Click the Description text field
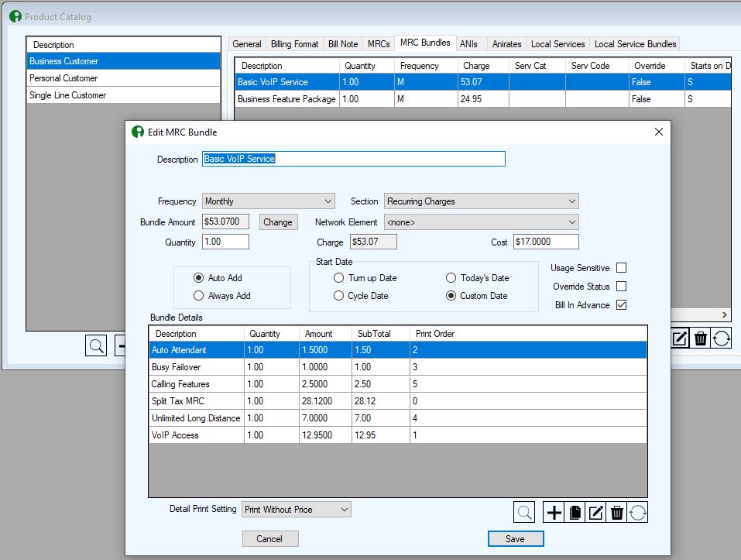 click(354, 159)
